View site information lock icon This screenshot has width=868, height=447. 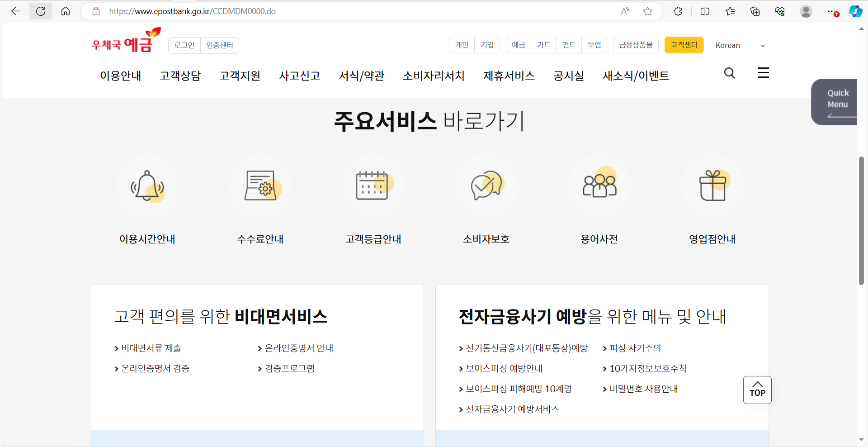pyautogui.click(x=96, y=11)
